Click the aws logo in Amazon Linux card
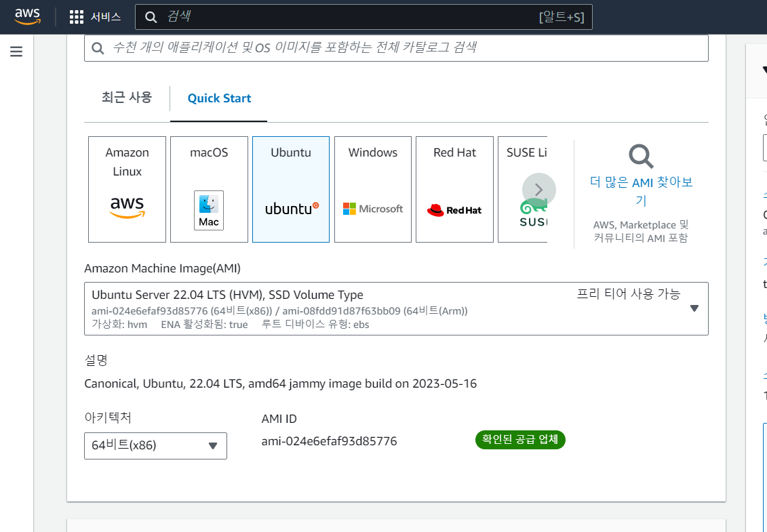The width and height of the screenshot is (767, 532). pyautogui.click(x=127, y=207)
